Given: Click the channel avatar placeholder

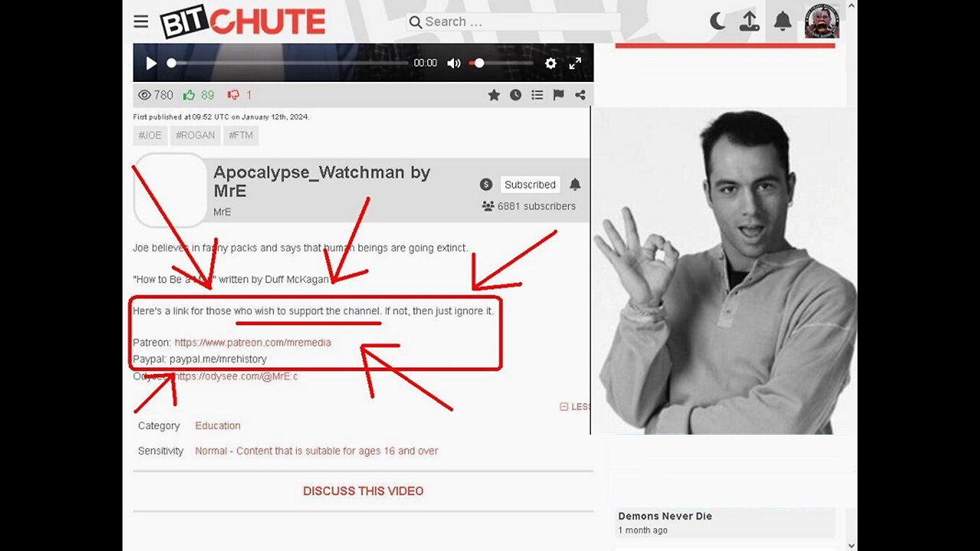Looking at the screenshot, I should [170, 190].
